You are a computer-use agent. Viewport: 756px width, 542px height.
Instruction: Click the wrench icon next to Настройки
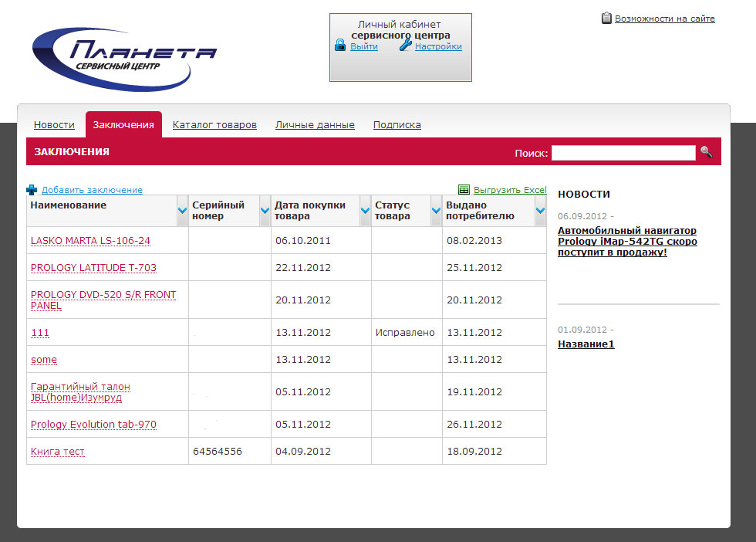[x=406, y=45]
